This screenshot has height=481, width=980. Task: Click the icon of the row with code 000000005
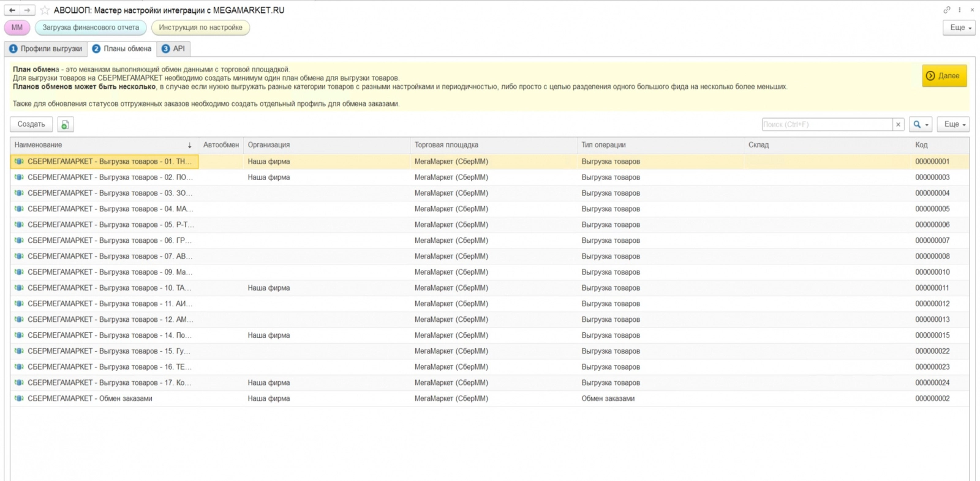(x=19, y=209)
